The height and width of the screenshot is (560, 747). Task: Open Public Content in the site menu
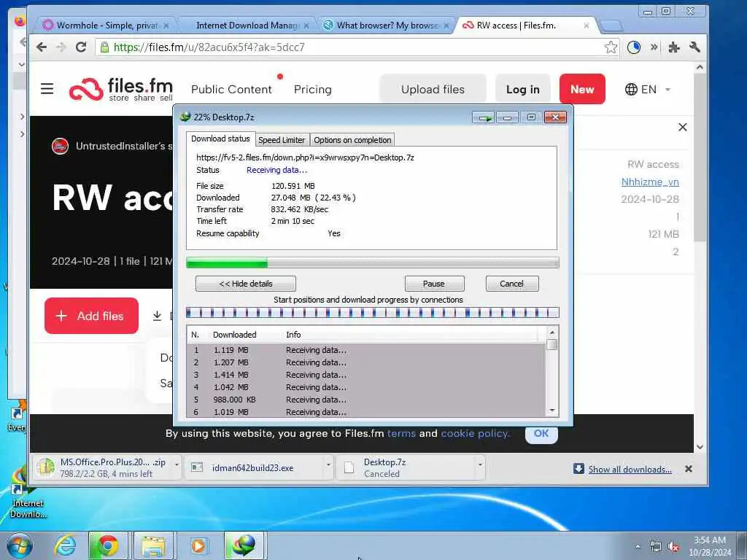(x=231, y=90)
